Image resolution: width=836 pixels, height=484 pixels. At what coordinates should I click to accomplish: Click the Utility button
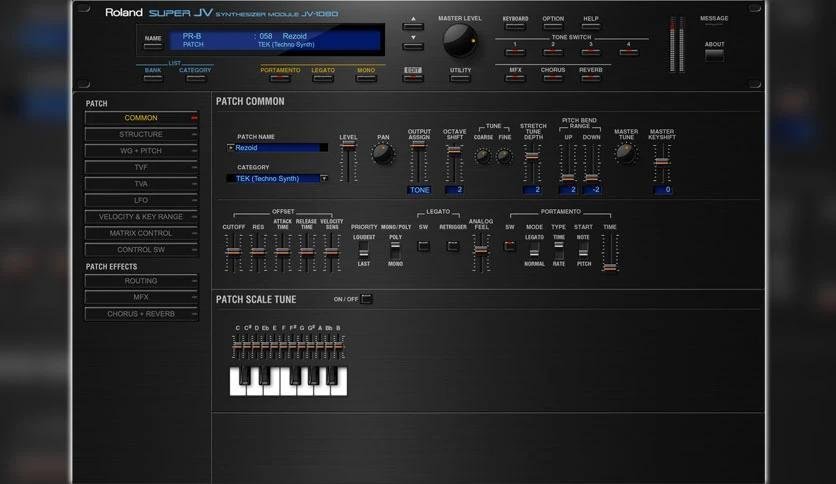[x=460, y=78]
